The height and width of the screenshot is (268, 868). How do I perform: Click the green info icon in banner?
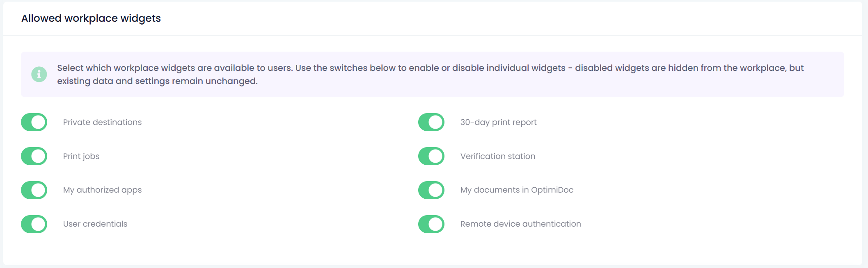click(x=39, y=74)
